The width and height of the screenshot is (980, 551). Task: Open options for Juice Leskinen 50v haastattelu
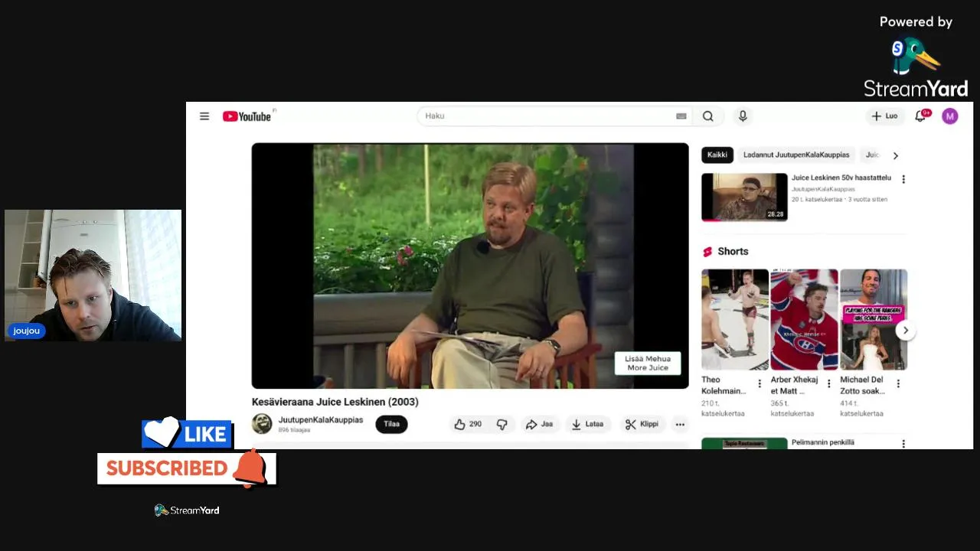[903, 179]
